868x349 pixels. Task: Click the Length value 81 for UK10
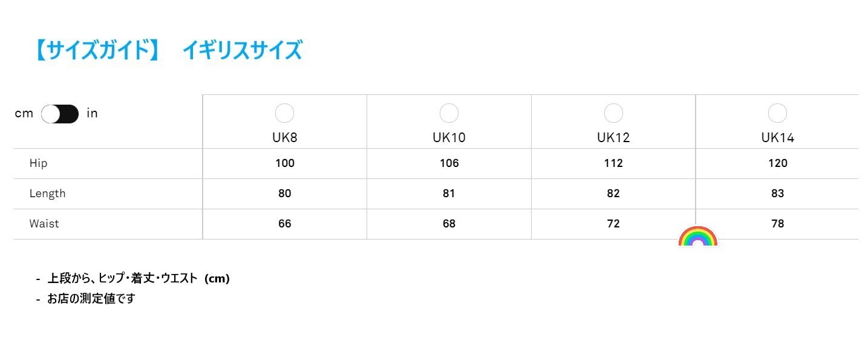(x=449, y=194)
